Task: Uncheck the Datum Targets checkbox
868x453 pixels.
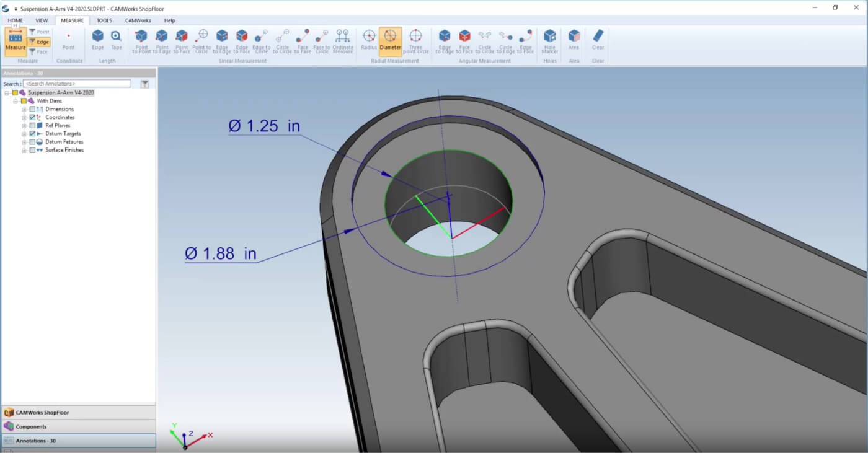Action: (x=32, y=133)
